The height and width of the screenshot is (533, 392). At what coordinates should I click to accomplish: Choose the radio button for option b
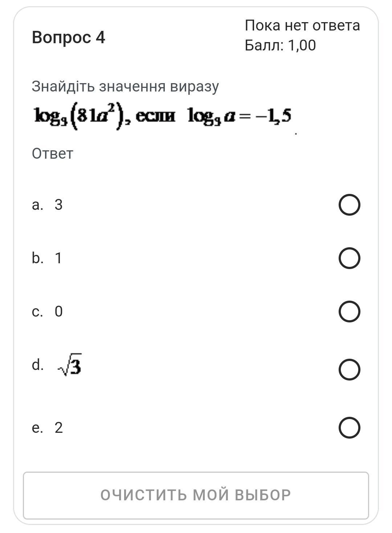[349, 258]
